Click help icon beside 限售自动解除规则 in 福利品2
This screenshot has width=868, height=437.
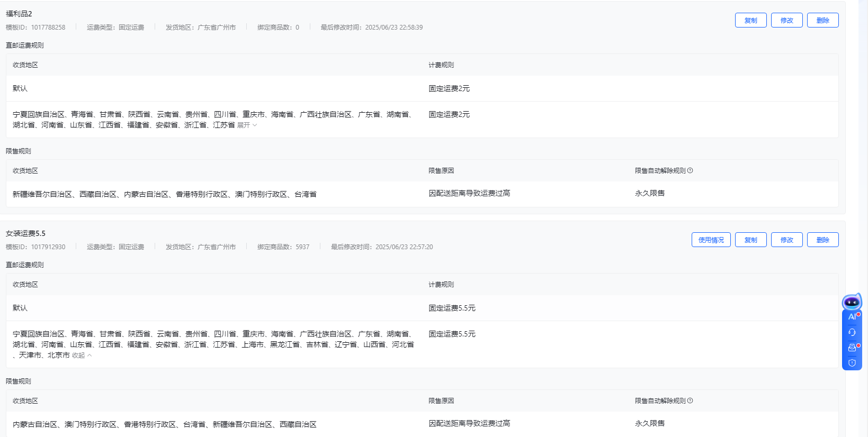click(x=690, y=170)
